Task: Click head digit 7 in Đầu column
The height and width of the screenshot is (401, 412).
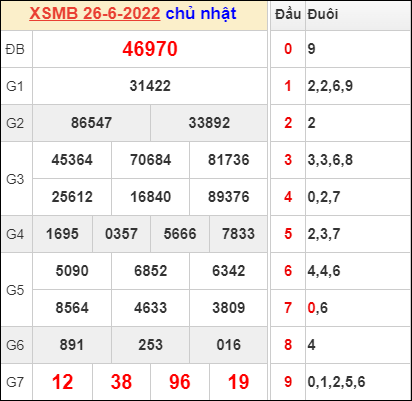Action: pos(288,308)
